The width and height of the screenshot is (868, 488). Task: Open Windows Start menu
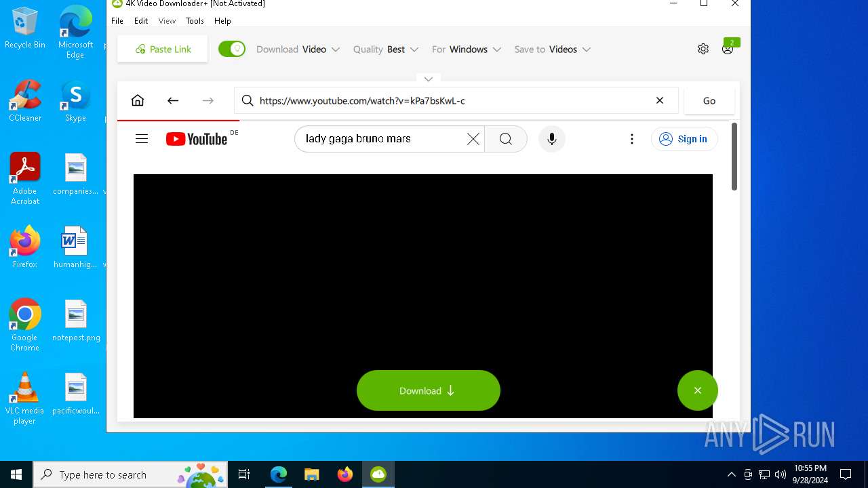point(16,474)
